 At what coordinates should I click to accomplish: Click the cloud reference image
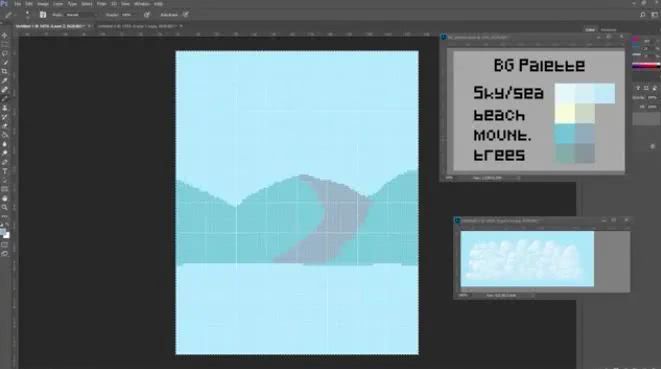click(527, 259)
